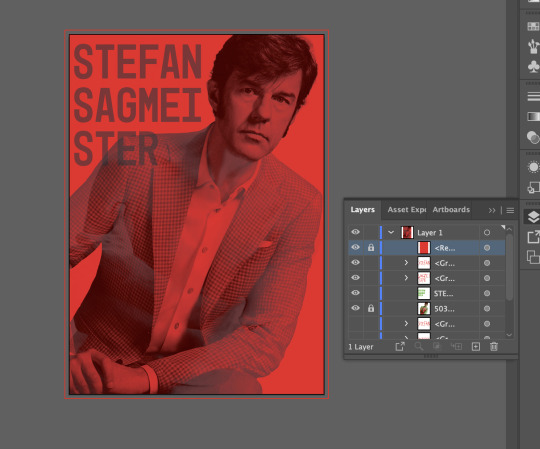540x449 pixels.
Task: Select the STE... layer row name
Action: pyautogui.click(x=444, y=294)
